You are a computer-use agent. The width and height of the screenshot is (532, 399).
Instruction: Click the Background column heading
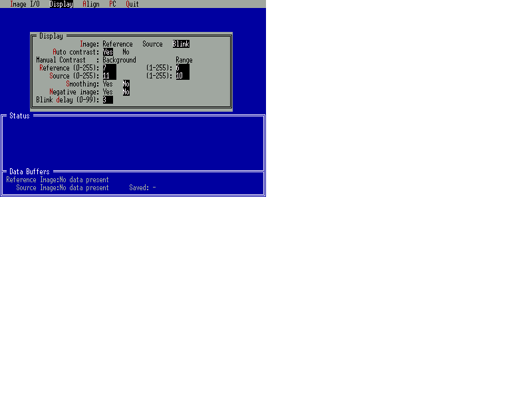coord(119,60)
